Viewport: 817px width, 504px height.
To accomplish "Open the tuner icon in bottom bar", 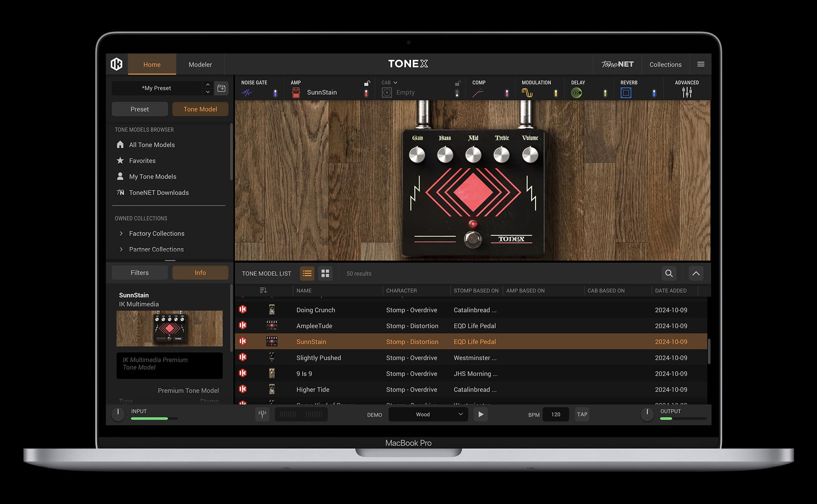I will [x=262, y=414].
